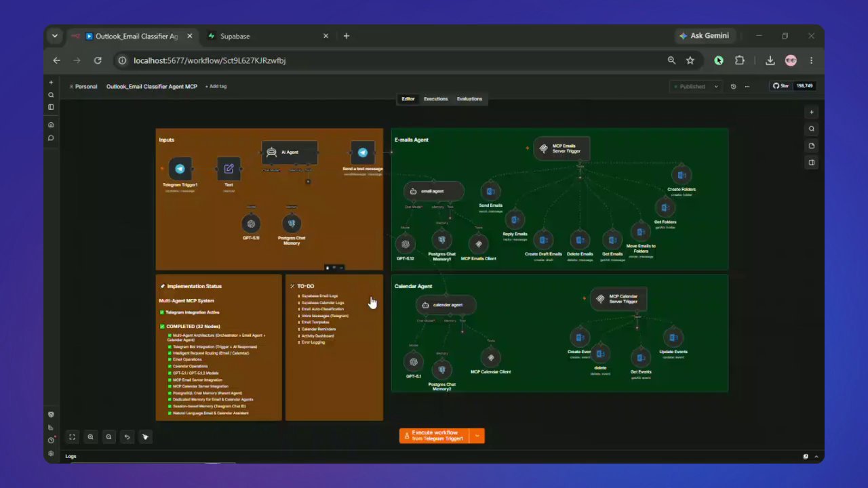Select the Delete Emails node
868x488 pixels.
click(580, 239)
